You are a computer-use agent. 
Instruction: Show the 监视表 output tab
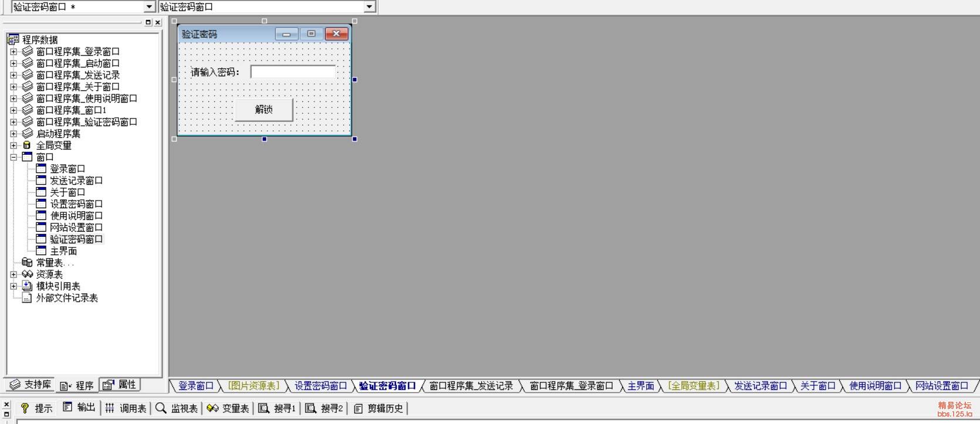coord(177,408)
